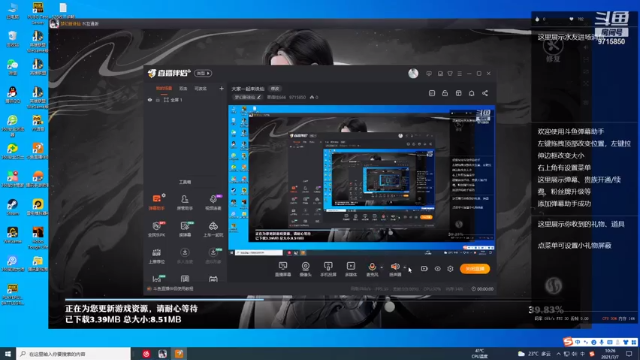Open the 弹幕助手 tool in toolbox
The image size is (640, 360).
tap(157, 202)
